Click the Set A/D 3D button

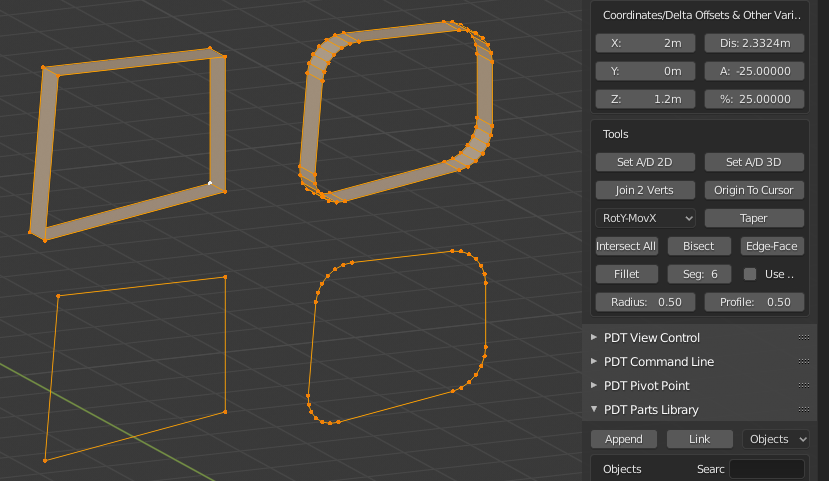point(754,162)
